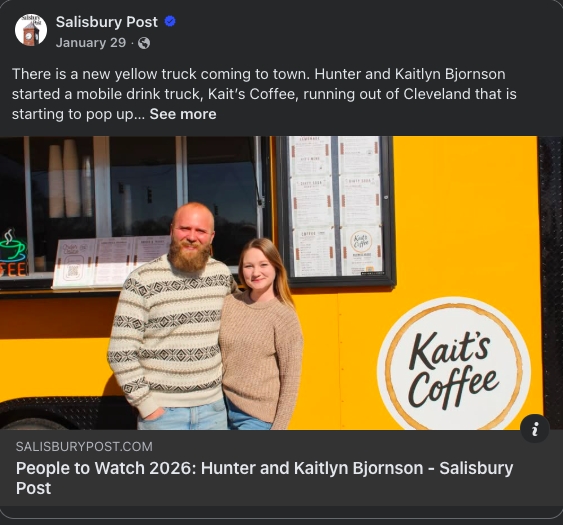Click the word Post in link title

pyautogui.click(x=33, y=488)
